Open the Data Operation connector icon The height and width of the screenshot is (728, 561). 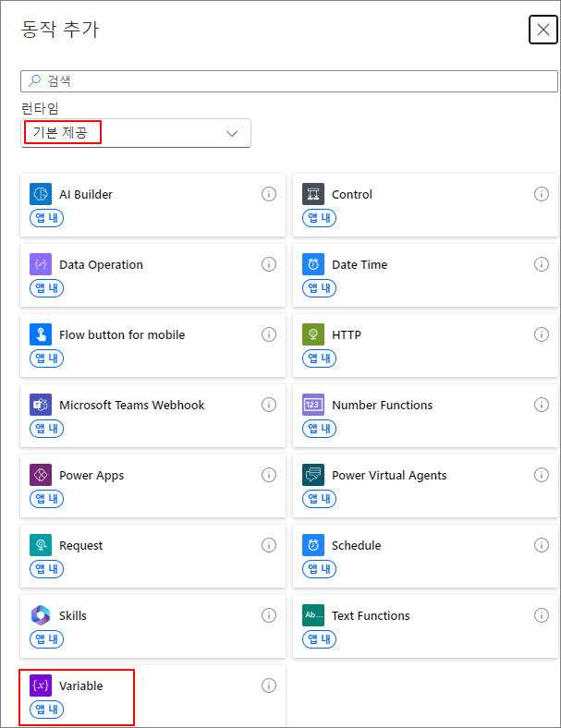point(41,264)
